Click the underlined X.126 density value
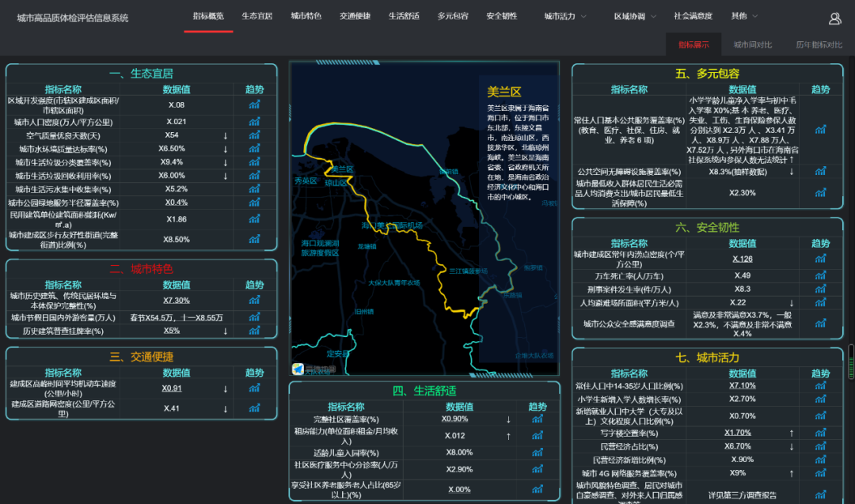The height and width of the screenshot is (504, 855). [x=742, y=259]
